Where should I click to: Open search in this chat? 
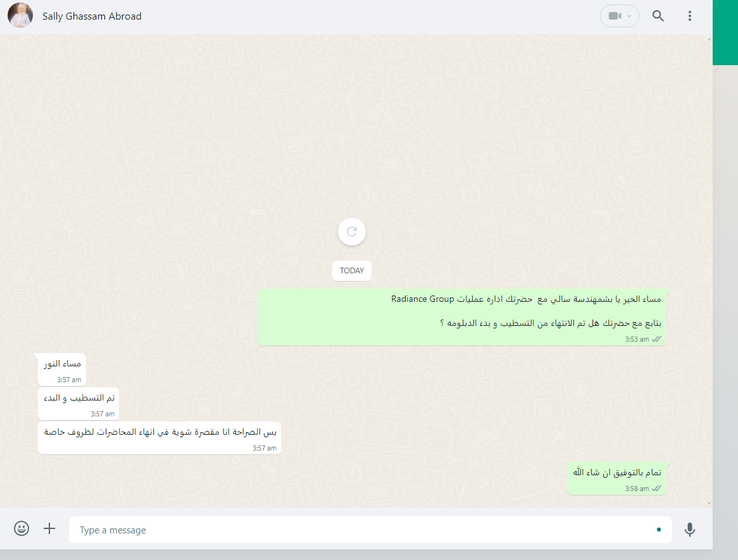658,16
